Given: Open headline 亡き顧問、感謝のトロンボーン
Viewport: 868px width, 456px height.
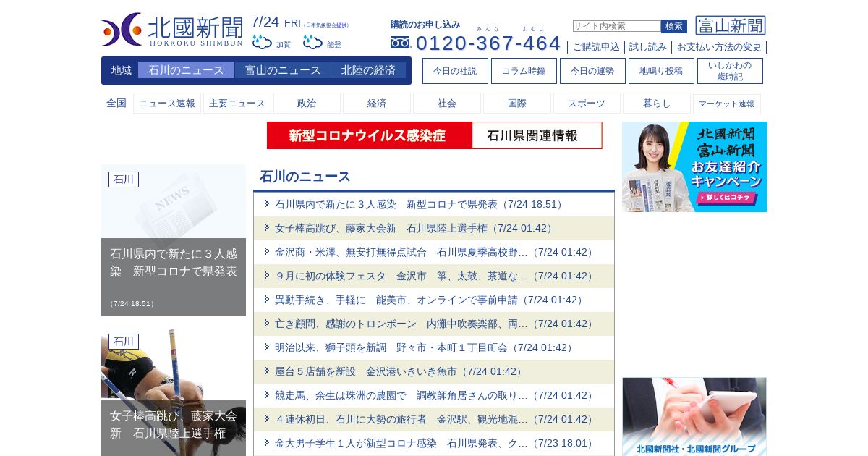Looking at the screenshot, I should click(435, 324).
